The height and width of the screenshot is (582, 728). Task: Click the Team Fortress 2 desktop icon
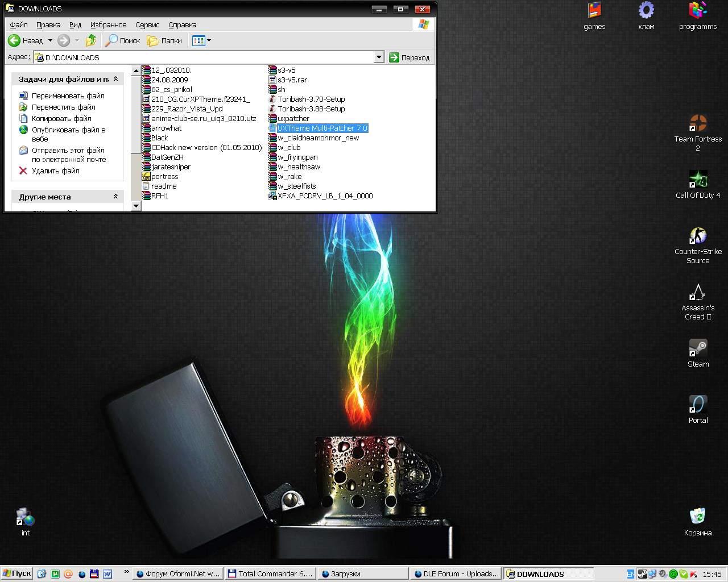pyautogui.click(x=698, y=123)
